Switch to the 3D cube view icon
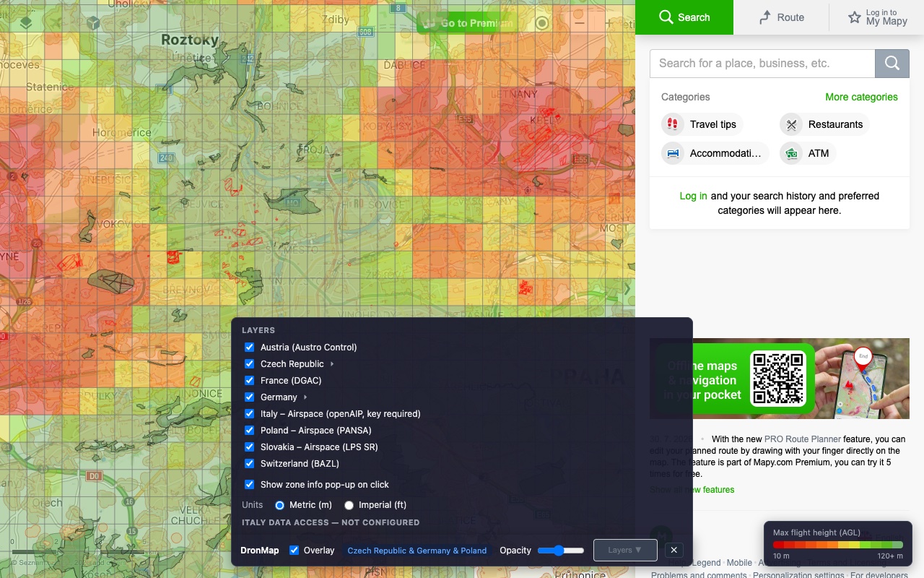924x578 pixels. click(92, 22)
